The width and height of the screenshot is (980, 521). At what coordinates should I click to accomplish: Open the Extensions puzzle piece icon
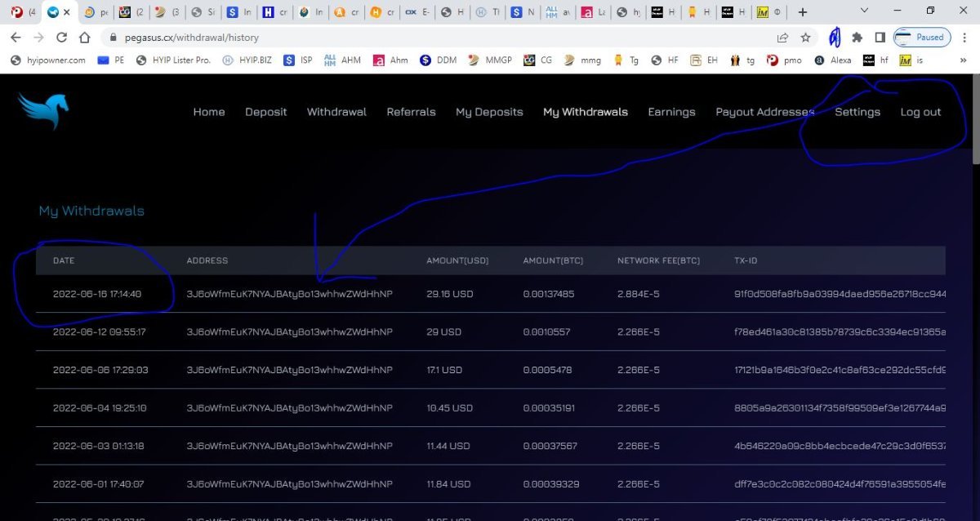[x=857, y=38]
